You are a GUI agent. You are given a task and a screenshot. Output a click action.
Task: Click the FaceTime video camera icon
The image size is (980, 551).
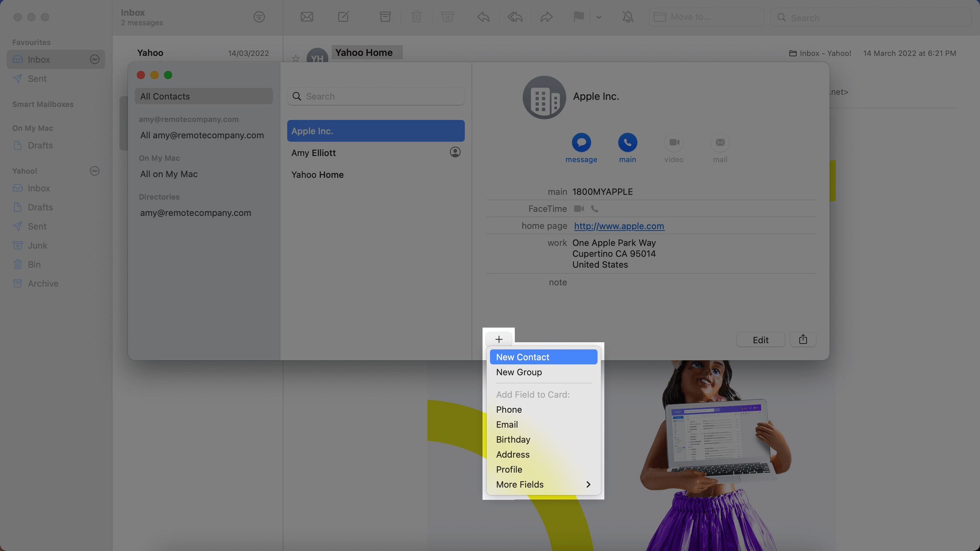[x=579, y=209]
